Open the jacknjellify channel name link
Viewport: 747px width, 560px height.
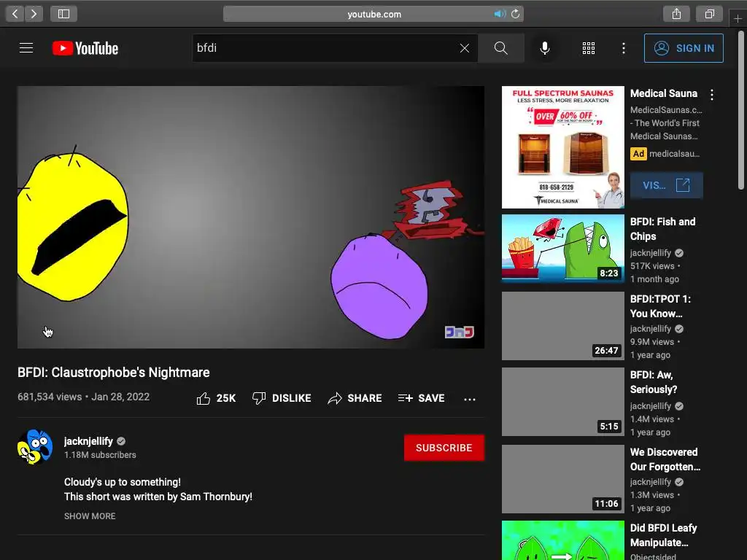click(88, 441)
